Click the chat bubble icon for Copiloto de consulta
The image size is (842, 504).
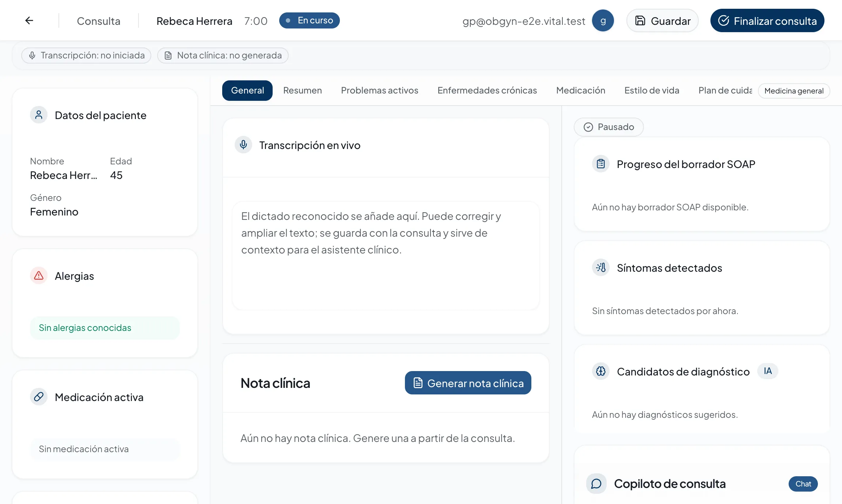596,484
